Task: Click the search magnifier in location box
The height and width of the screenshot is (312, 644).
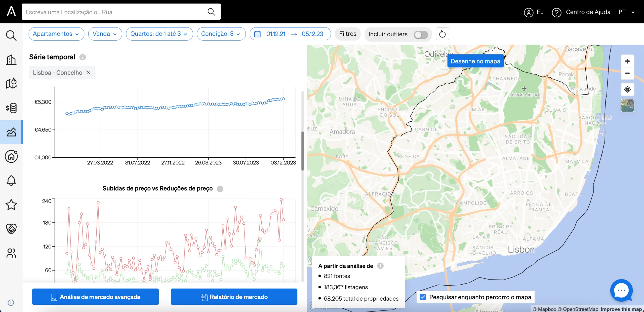Action: pos(211,12)
